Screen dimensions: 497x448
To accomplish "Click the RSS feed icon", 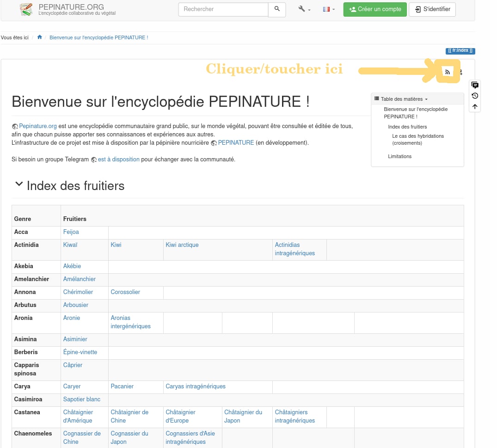I will [x=447, y=72].
